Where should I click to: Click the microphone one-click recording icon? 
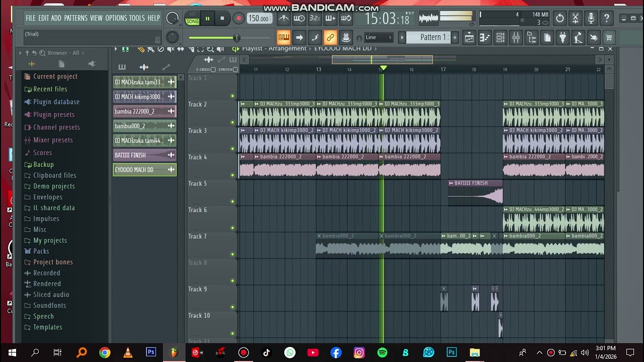point(591,19)
